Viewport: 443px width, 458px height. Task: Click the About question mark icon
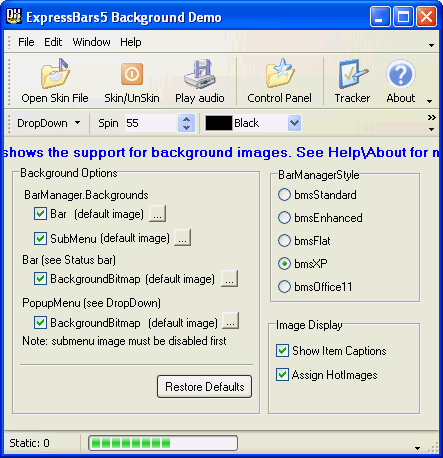(x=401, y=74)
